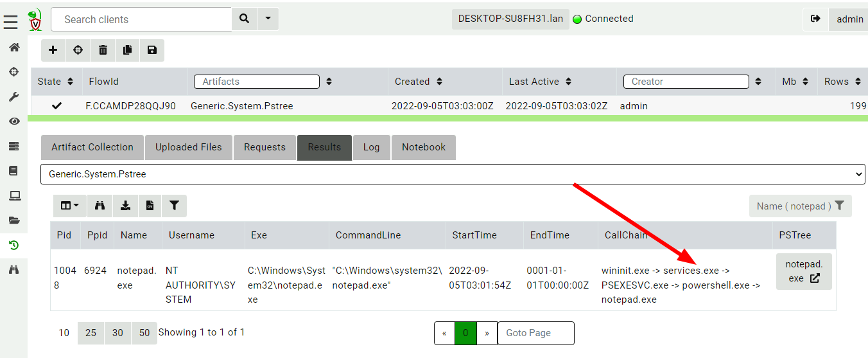This screenshot has width=868, height=358.
Task: Open the wrench icon in the left sidebar
Action: (x=13, y=96)
